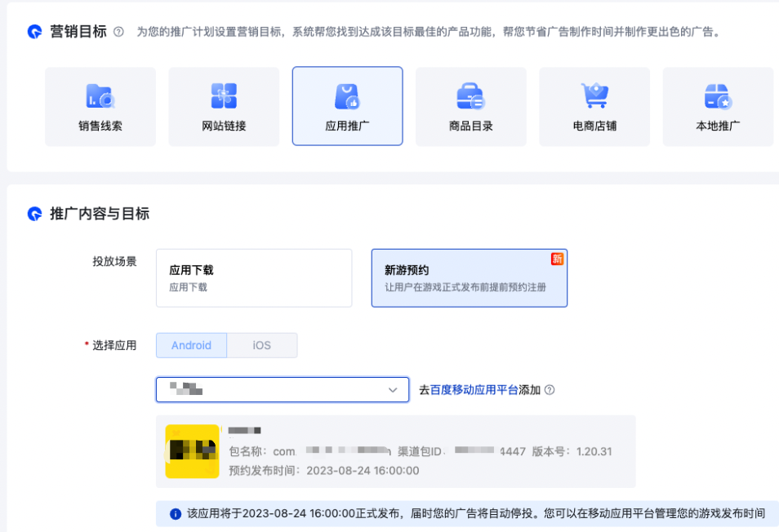Select the 本地推广 store icon
779x532 pixels.
718,96
